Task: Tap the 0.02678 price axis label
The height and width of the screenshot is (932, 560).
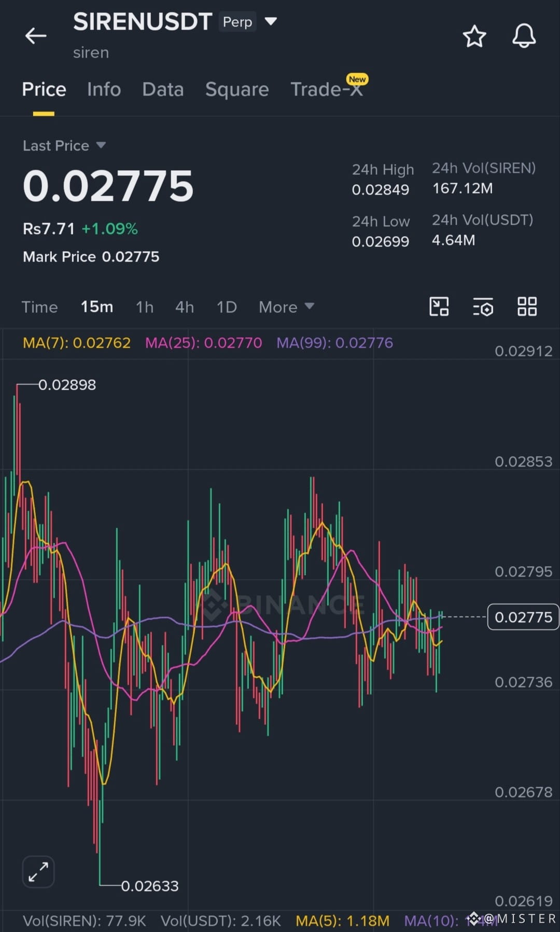Action: point(523,792)
